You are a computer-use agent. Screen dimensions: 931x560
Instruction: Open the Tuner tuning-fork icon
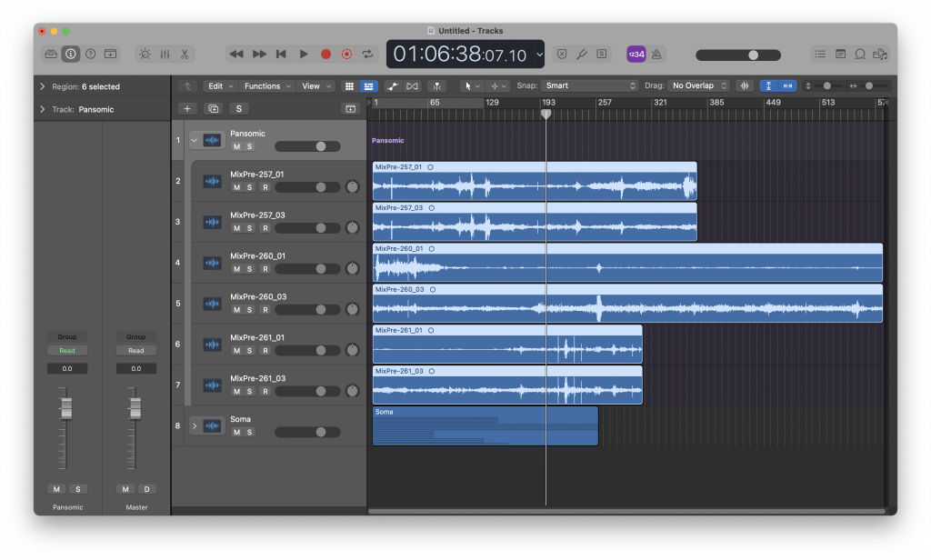(582, 54)
